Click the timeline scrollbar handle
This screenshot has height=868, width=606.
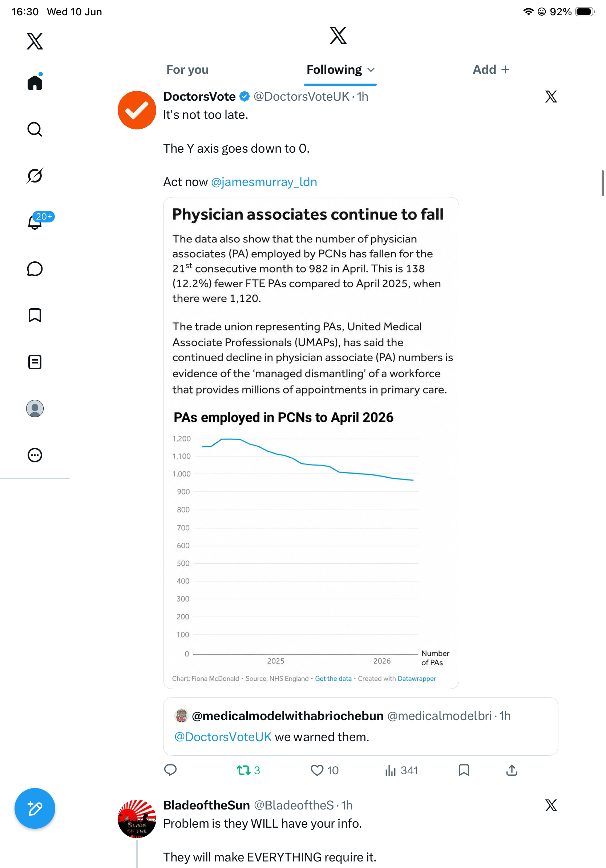(603, 183)
